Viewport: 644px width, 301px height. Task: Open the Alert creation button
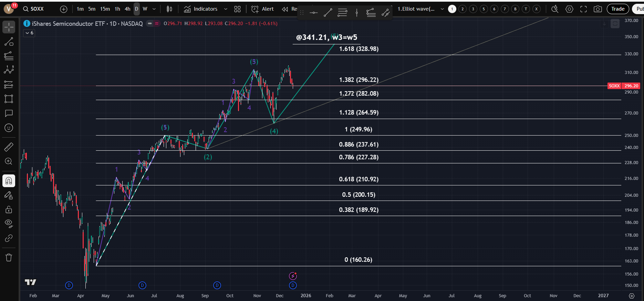(263, 9)
